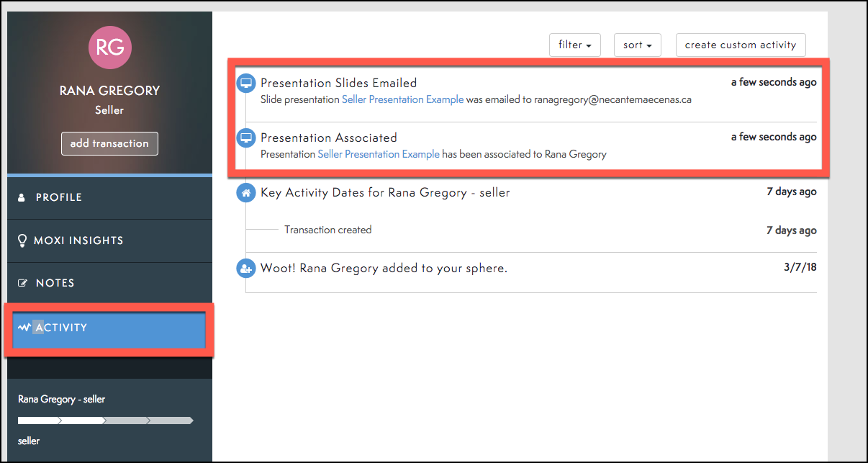Click the add-person icon beside Woot entry
Viewport: 868px width, 463px height.
coord(246,269)
